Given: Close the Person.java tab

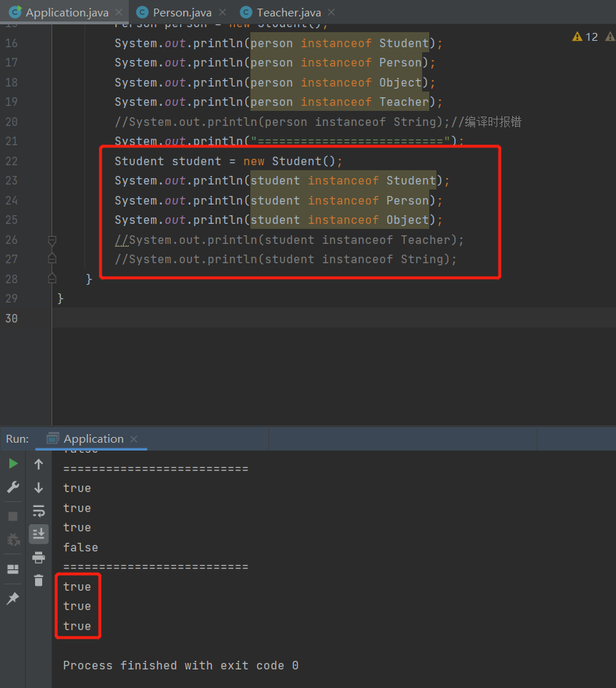Looking at the screenshot, I should (x=223, y=12).
